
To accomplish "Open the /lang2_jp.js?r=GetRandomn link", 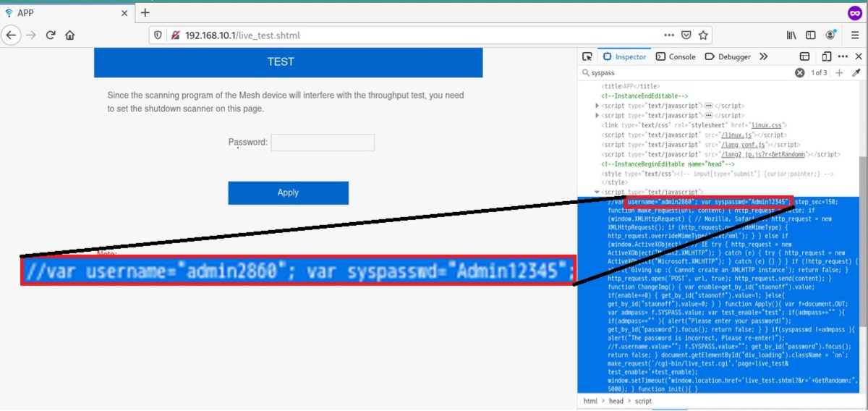I will (x=764, y=154).
